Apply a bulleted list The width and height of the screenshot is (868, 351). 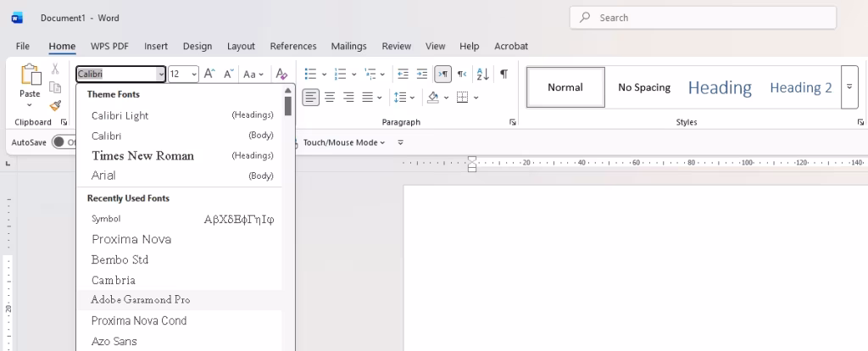click(310, 74)
